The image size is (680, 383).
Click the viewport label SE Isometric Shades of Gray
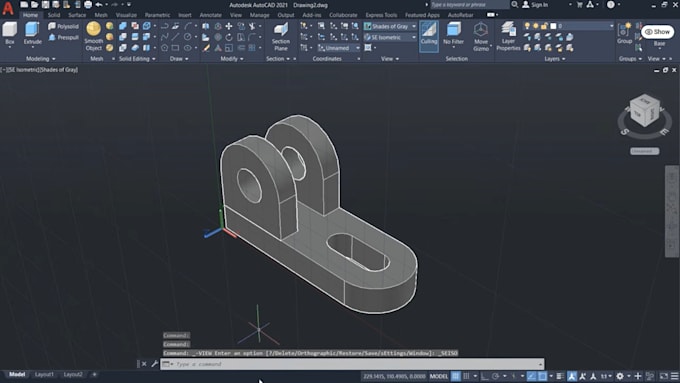click(x=40, y=69)
